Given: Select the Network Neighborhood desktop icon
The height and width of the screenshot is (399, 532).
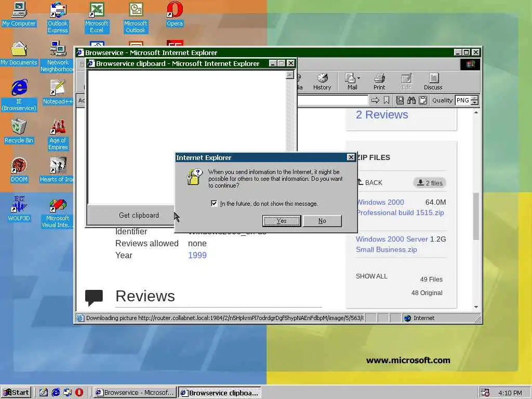Looking at the screenshot, I should coord(58,56).
